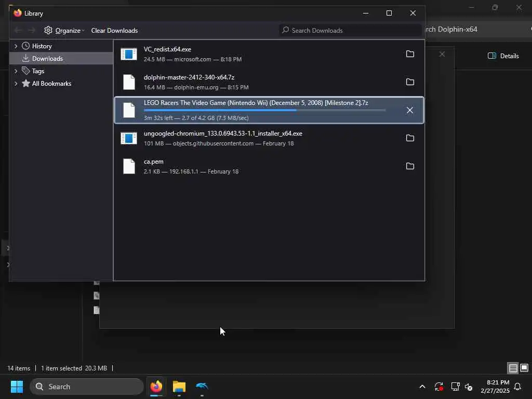
Task: Click the dolphin-master file icon
Action: coord(129,82)
